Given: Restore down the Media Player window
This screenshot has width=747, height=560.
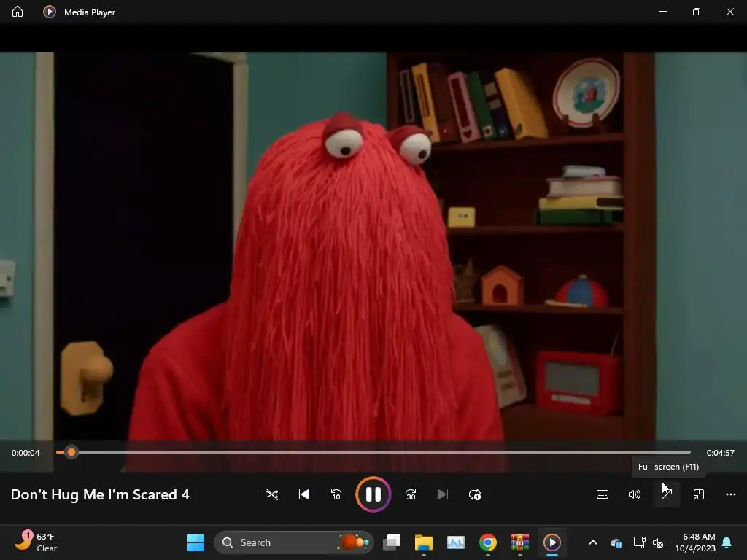Looking at the screenshot, I should click(697, 12).
